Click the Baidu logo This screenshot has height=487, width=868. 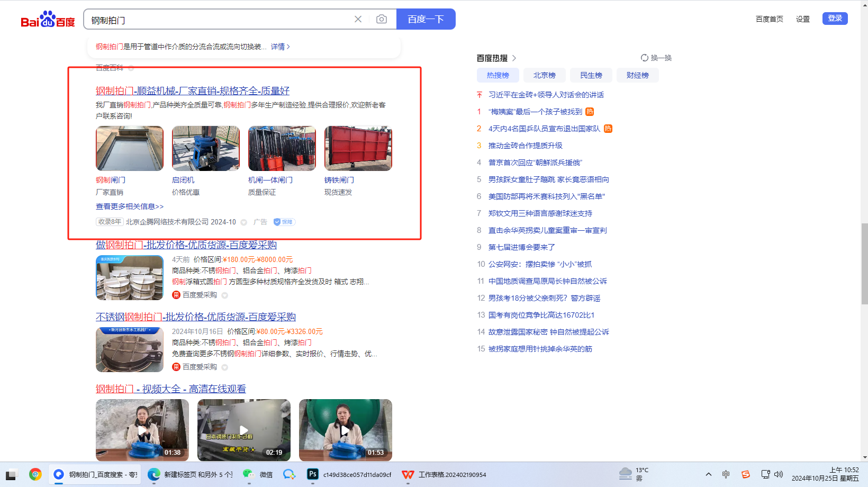pos(48,20)
